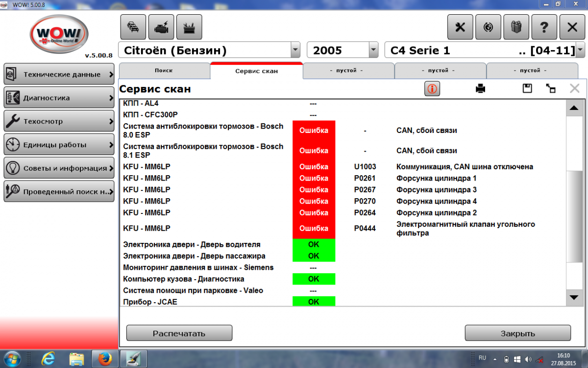Expand Диагностика sidebar menu
The image size is (588, 368).
[x=59, y=98]
